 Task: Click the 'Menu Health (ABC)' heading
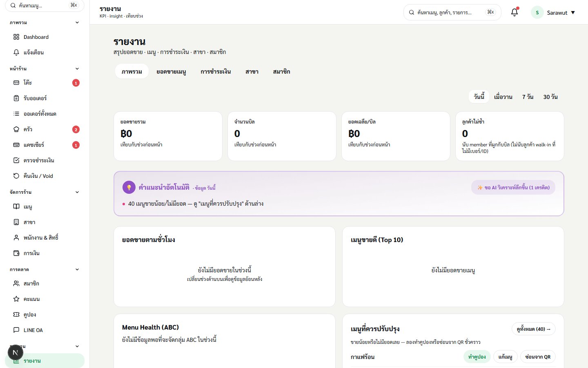point(150,327)
